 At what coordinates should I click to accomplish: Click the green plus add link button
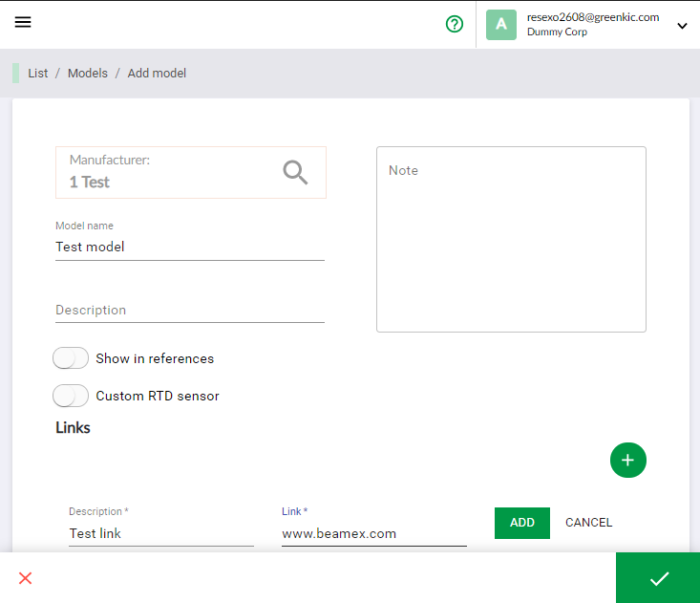click(x=627, y=460)
